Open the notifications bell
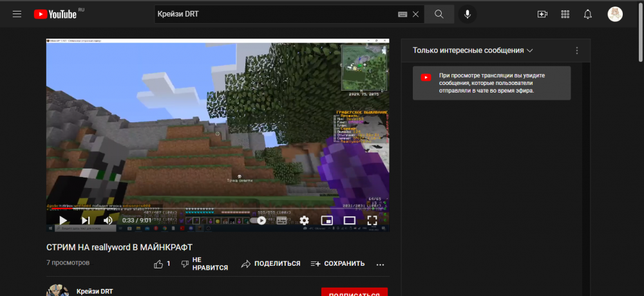Viewport: 644px width, 296px height. tap(588, 14)
